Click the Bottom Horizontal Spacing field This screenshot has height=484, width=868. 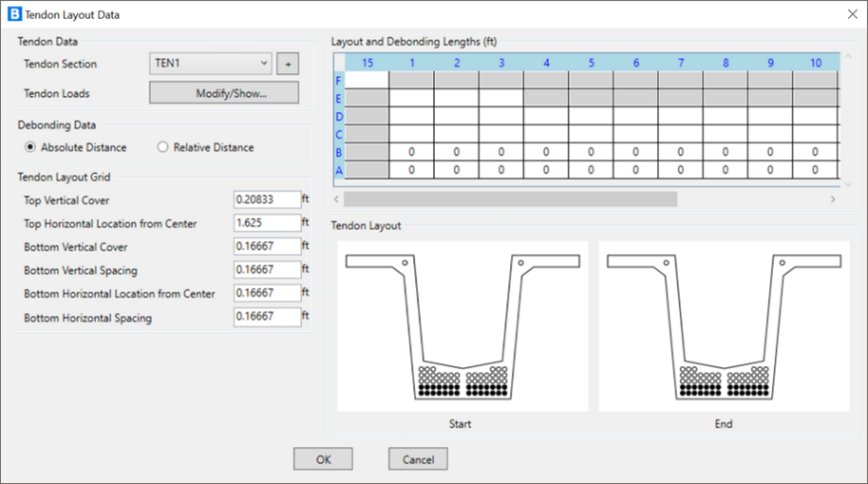266,317
